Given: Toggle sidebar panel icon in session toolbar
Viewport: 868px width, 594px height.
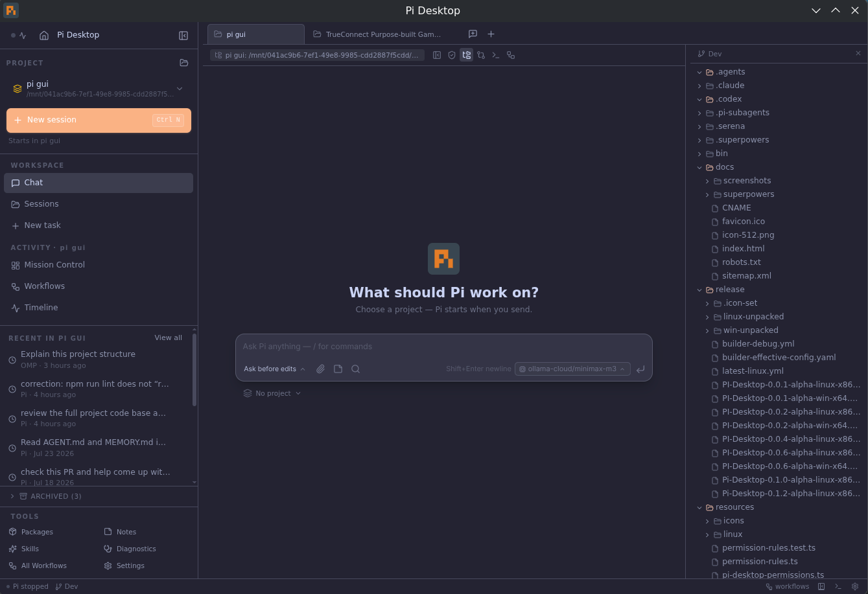Looking at the screenshot, I should [x=437, y=55].
